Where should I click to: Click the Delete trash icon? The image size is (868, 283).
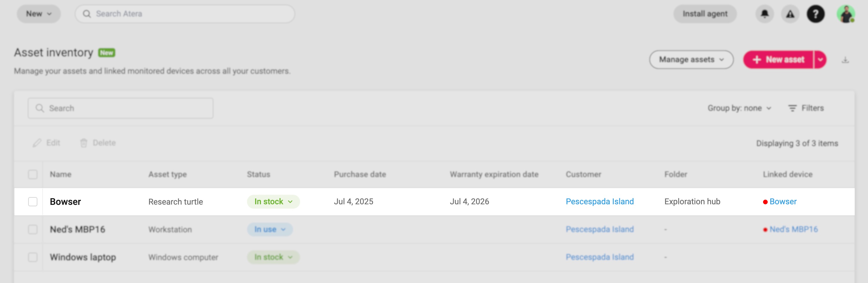(83, 143)
